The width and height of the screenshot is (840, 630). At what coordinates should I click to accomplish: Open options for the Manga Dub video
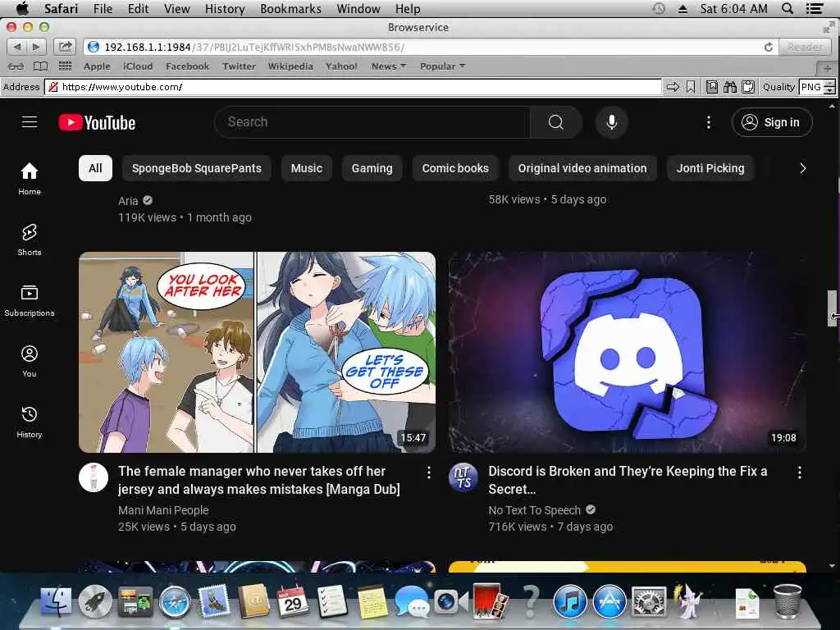click(428, 472)
